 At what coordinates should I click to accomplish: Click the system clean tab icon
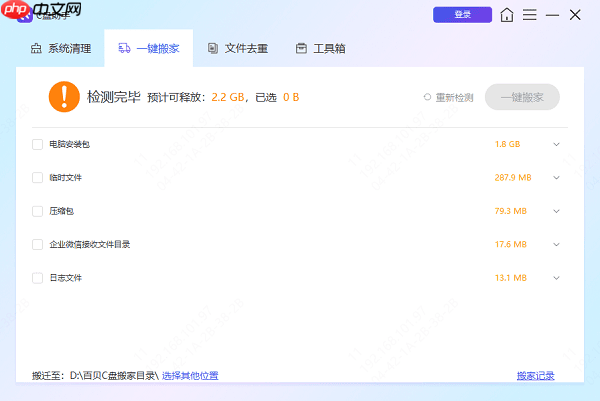(x=36, y=49)
